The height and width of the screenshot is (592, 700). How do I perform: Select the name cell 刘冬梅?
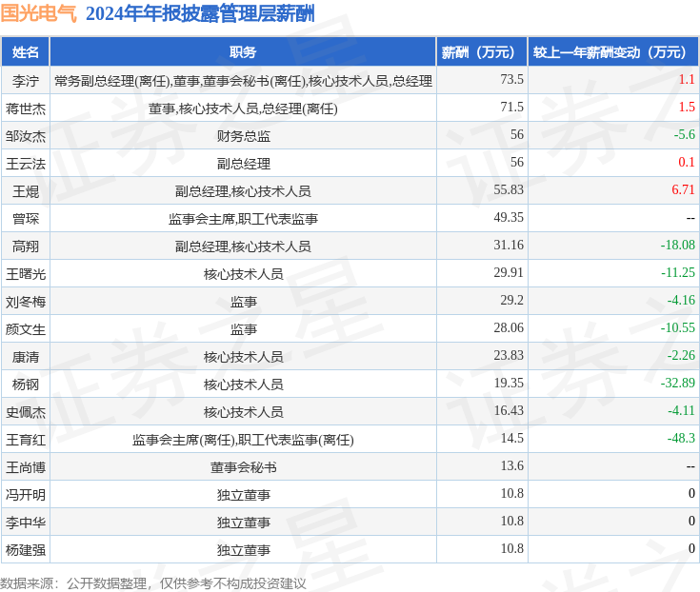(26, 302)
